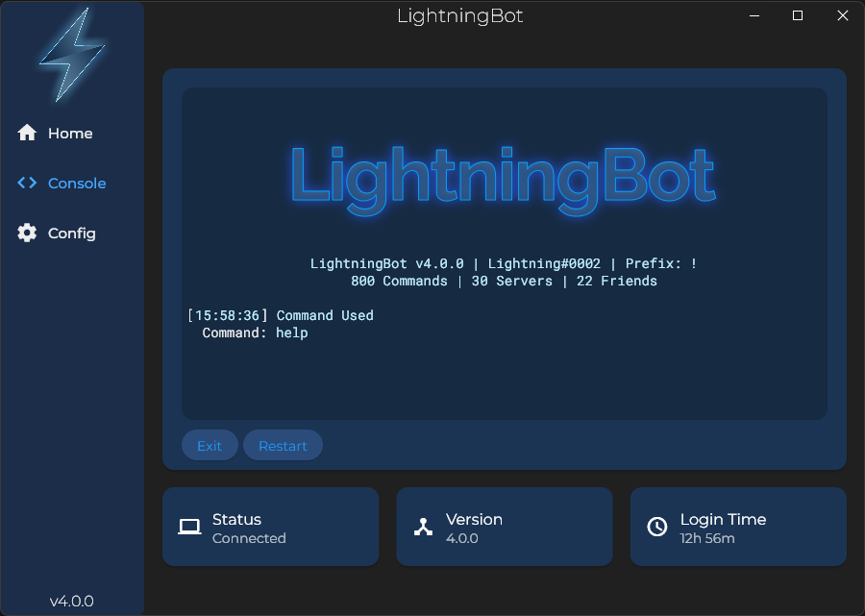The height and width of the screenshot is (616, 865).
Task: Click the v4.0.0 label at sidebar bottom
Action: coord(72,602)
